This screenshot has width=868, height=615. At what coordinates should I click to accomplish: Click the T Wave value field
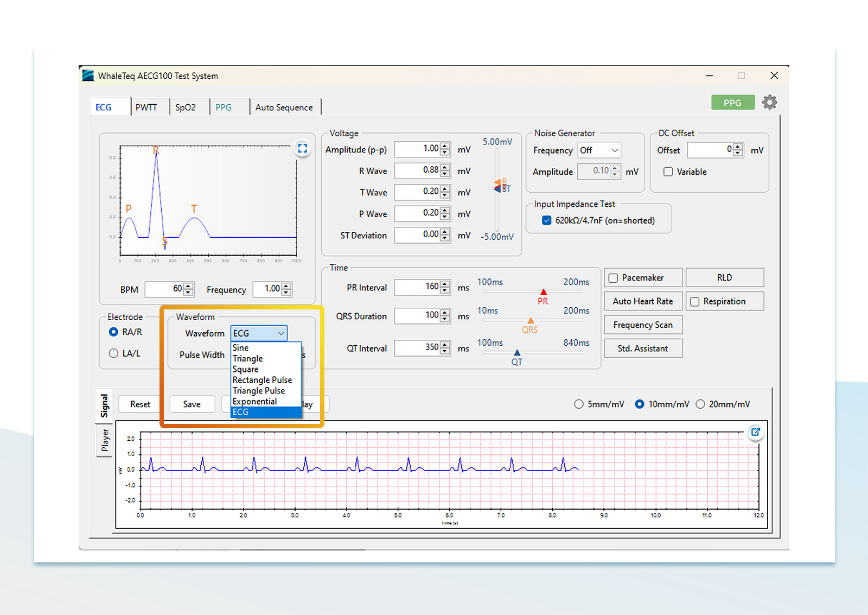click(417, 192)
